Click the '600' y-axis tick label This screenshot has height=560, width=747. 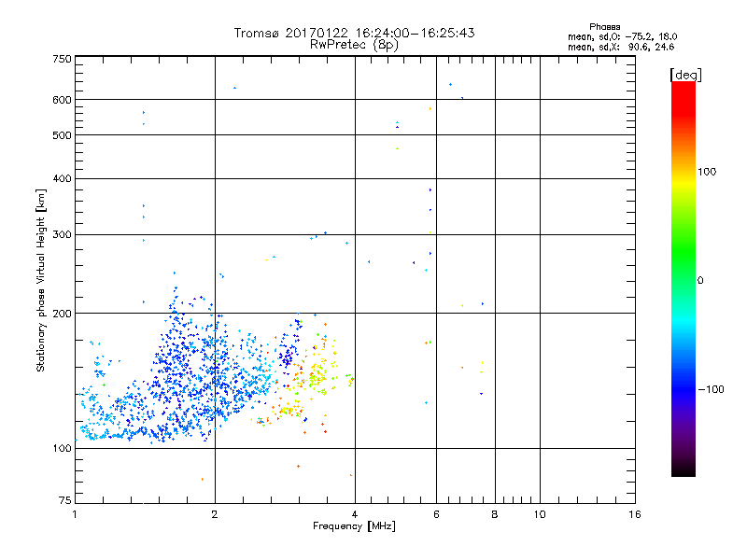tap(62, 100)
